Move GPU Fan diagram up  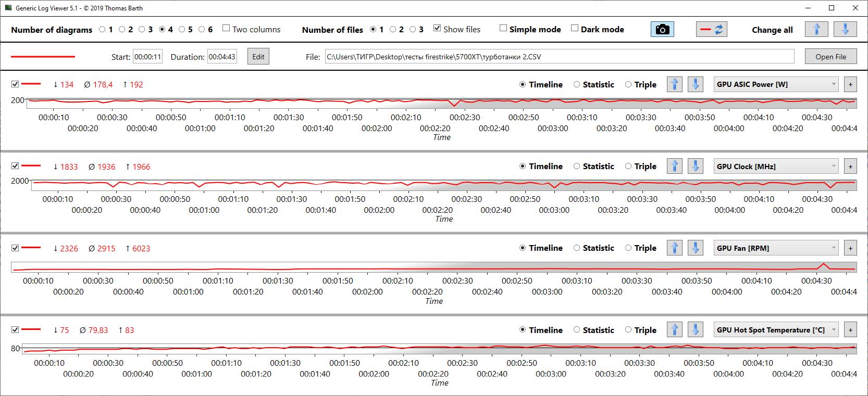pyautogui.click(x=675, y=248)
